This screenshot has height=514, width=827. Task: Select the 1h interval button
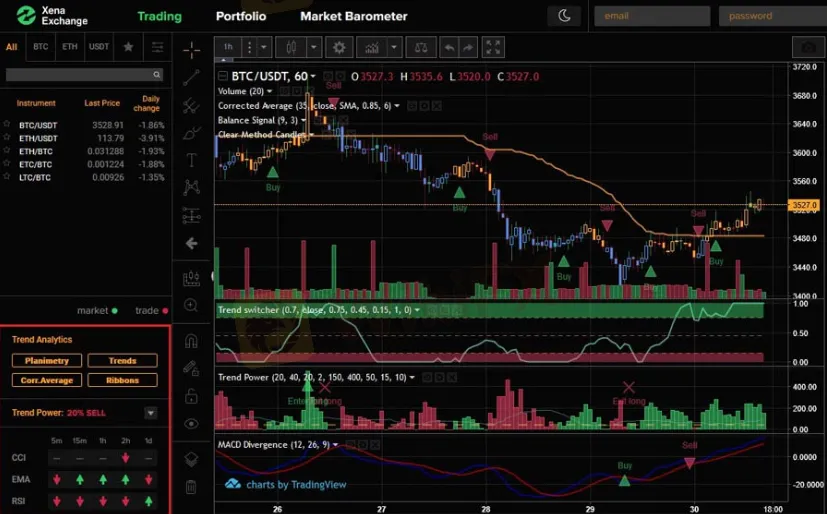(228, 47)
